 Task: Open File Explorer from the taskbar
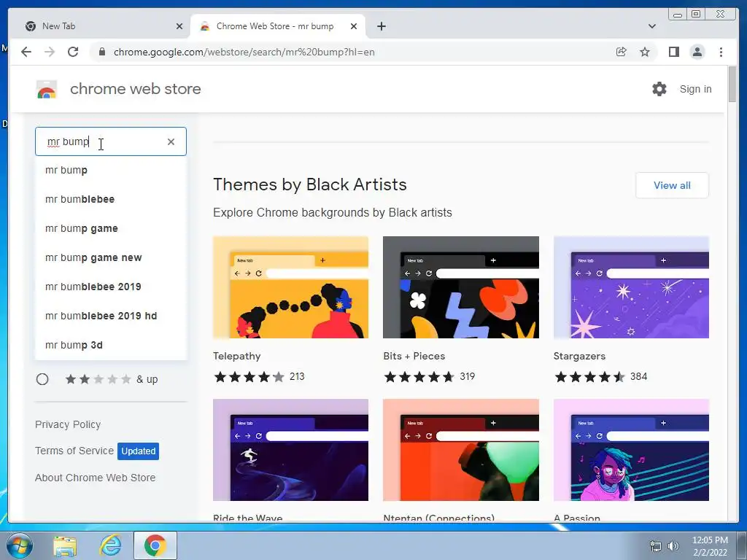tap(65, 545)
